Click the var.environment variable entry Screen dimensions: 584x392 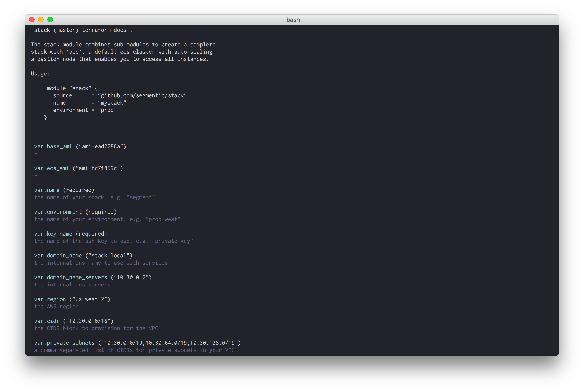58,212
